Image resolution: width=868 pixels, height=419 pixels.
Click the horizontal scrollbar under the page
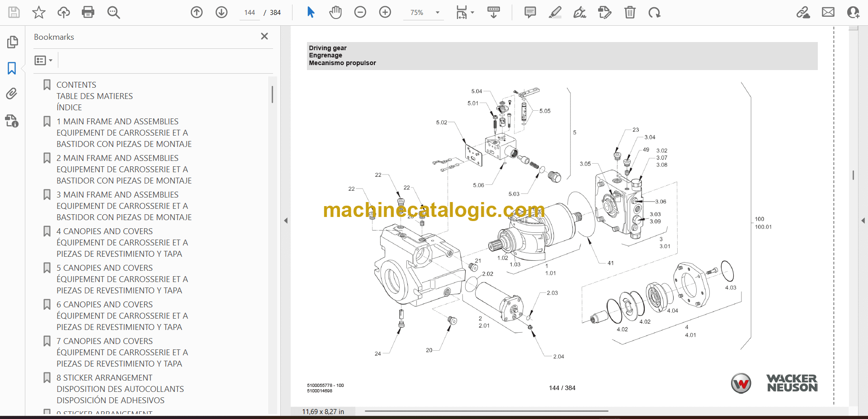(x=486, y=411)
